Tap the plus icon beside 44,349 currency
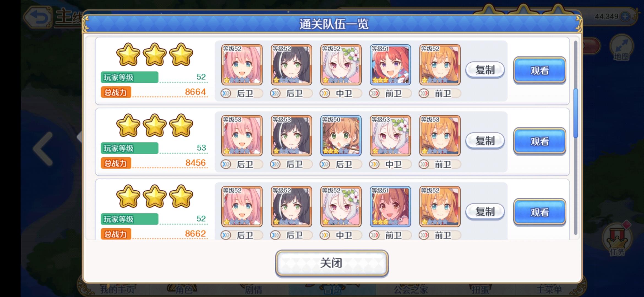The image size is (644, 297). 625,16
